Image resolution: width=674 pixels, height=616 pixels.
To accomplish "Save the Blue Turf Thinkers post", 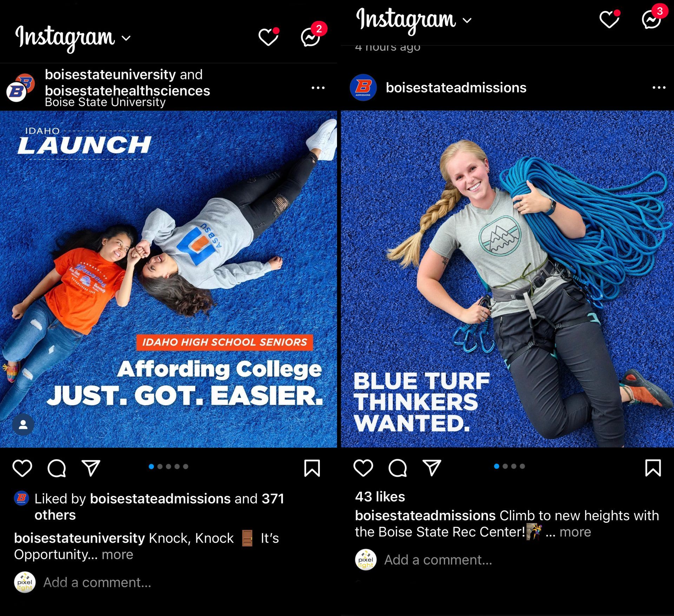I will [653, 468].
